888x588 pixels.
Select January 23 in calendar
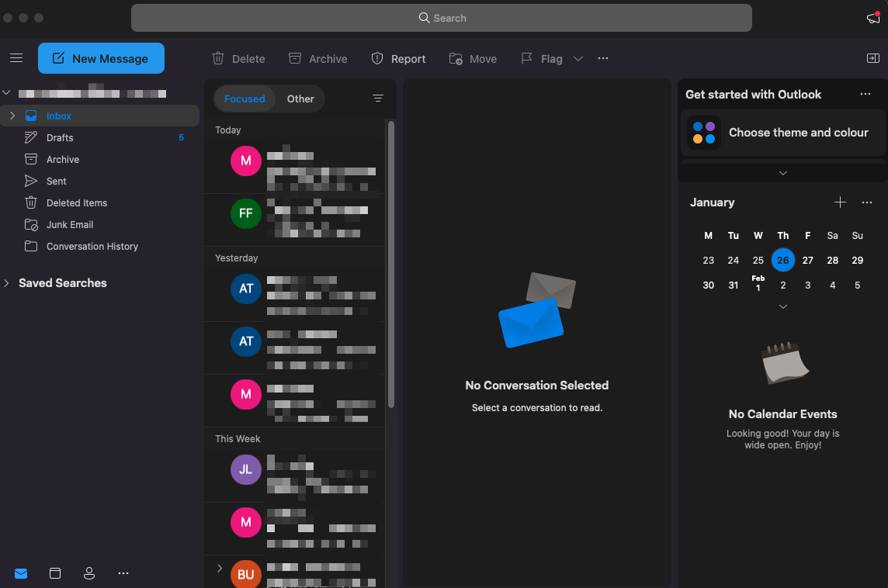(x=709, y=261)
